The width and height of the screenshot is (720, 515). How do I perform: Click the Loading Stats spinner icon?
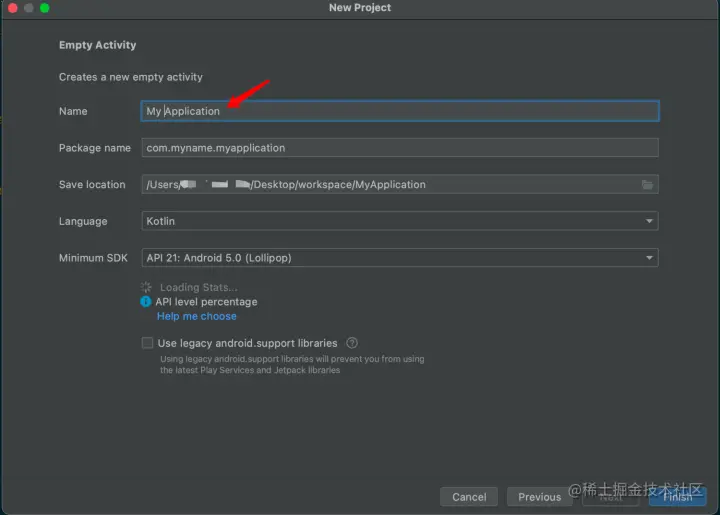pos(147,287)
